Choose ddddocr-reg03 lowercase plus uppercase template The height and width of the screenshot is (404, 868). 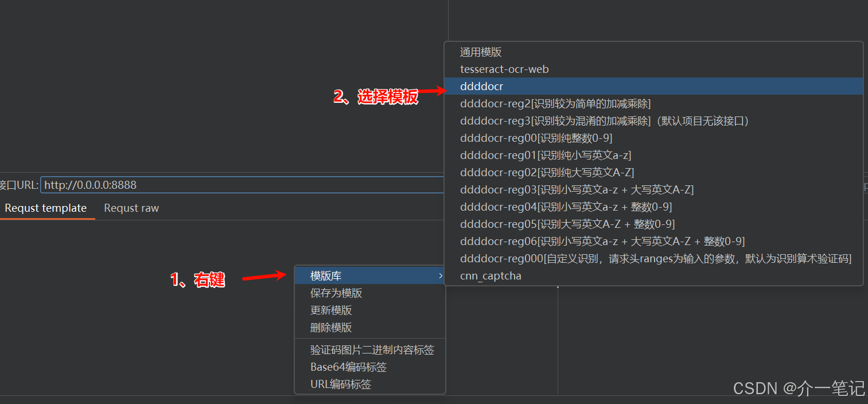click(653, 190)
